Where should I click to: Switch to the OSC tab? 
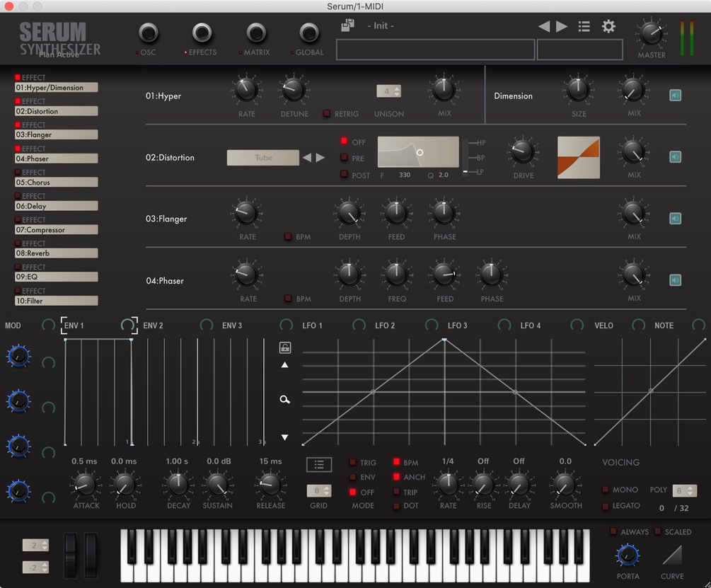pos(149,33)
